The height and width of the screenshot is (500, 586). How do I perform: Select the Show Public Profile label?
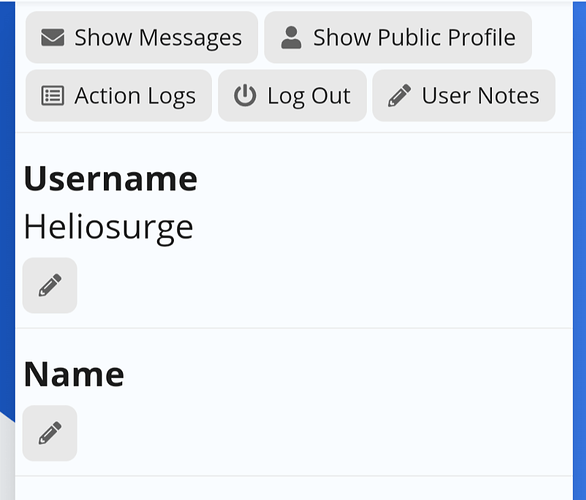click(x=414, y=37)
